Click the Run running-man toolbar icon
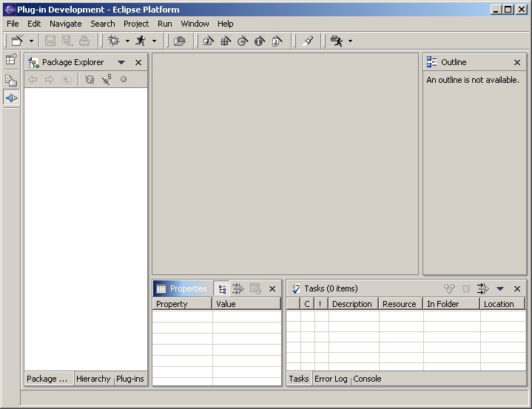This screenshot has height=409, width=532. [x=141, y=41]
